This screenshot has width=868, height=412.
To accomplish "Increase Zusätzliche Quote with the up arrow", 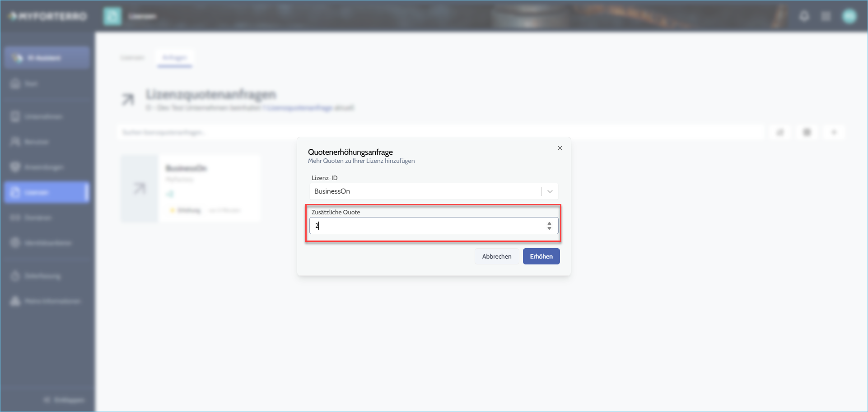I will (x=549, y=223).
